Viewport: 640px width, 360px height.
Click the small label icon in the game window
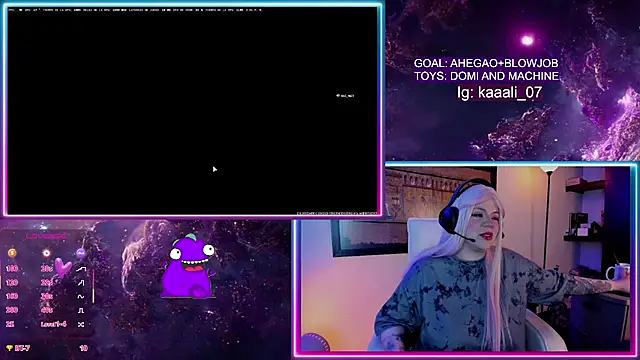(345, 96)
